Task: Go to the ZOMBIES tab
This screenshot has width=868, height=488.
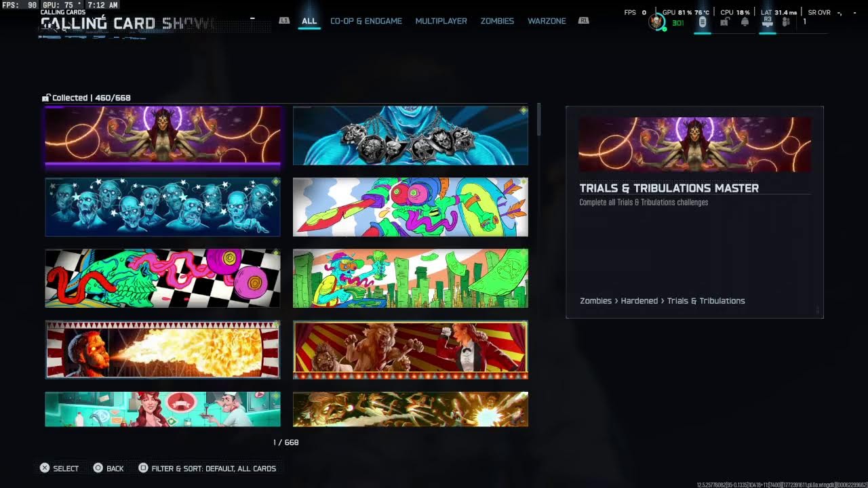Action: tap(497, 21)
